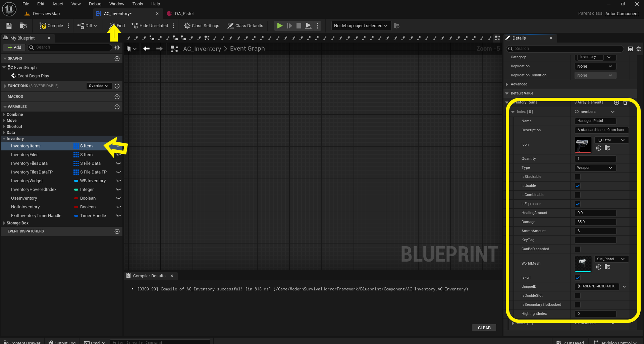Image resolution: width=644 pixels, height=344 pixels.
Task: Click the Damage value field
Action: (x=595, y=222)
